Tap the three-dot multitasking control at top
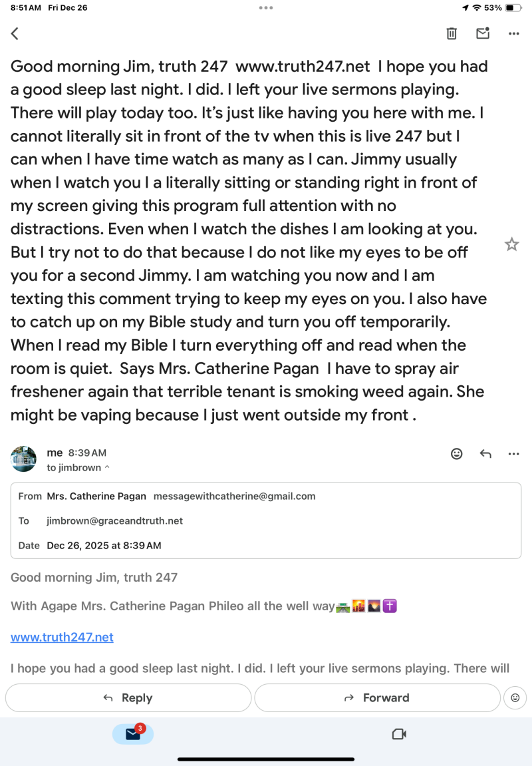This screenshot has height=766, width=532. (x=266, y=8)
